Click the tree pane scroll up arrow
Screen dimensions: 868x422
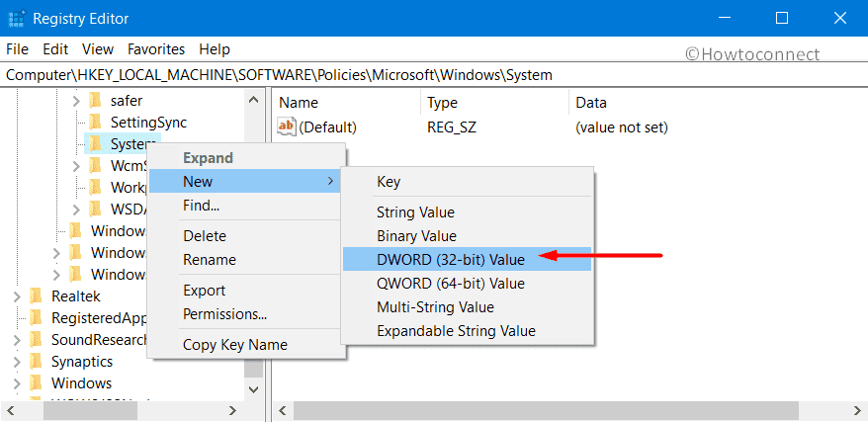tap(253, 100)
